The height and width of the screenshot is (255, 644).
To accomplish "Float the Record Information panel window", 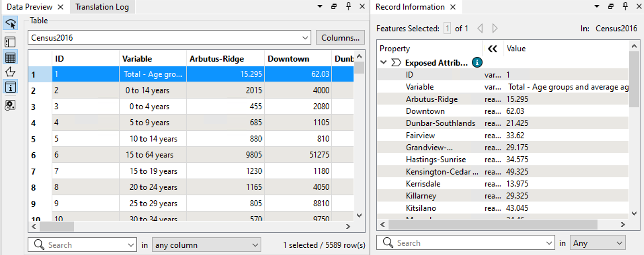I will 611,6.
